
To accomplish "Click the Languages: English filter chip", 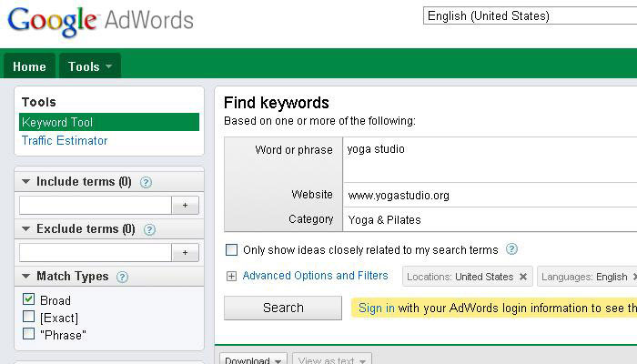I will coord(587,277).
